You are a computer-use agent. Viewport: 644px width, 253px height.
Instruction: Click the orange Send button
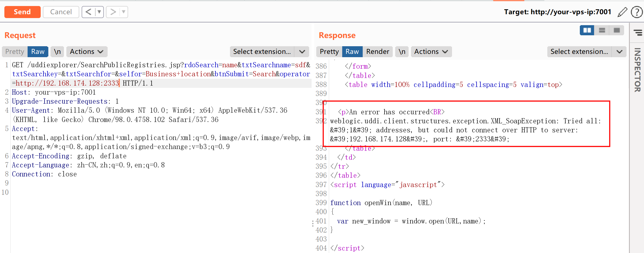(22, 12)
